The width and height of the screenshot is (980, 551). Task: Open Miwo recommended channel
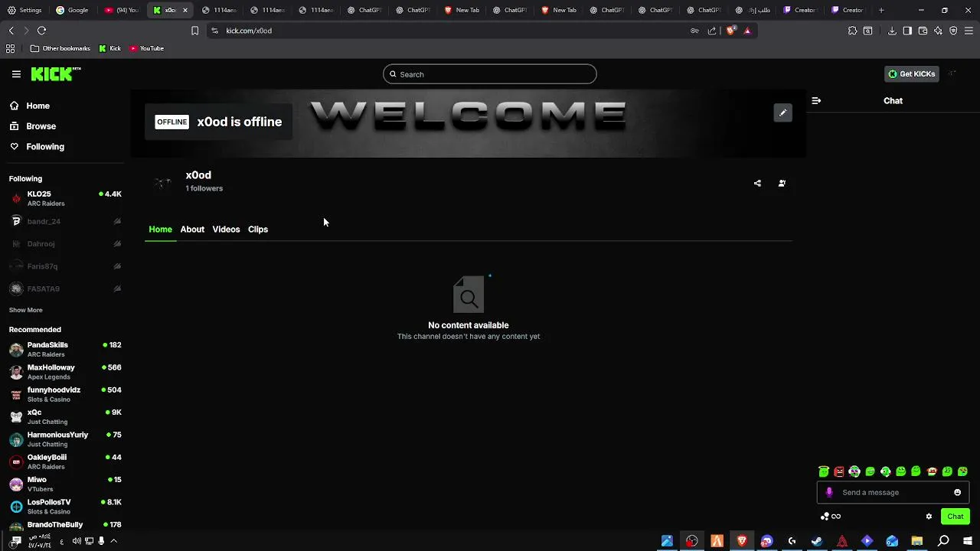point(65,484)
